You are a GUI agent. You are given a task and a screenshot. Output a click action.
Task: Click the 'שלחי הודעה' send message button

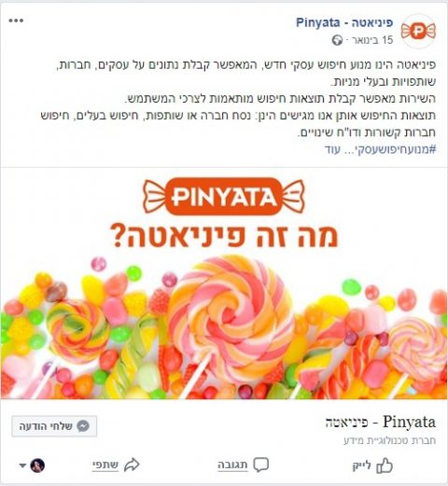click(54, 426)
